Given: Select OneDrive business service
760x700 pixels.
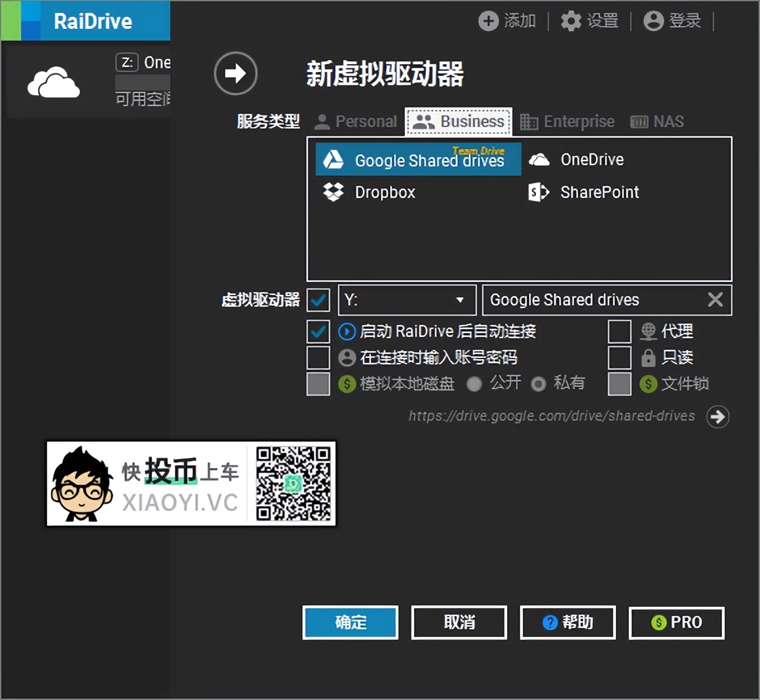Looking at the screenshot, I should click(x=577, y=159).
